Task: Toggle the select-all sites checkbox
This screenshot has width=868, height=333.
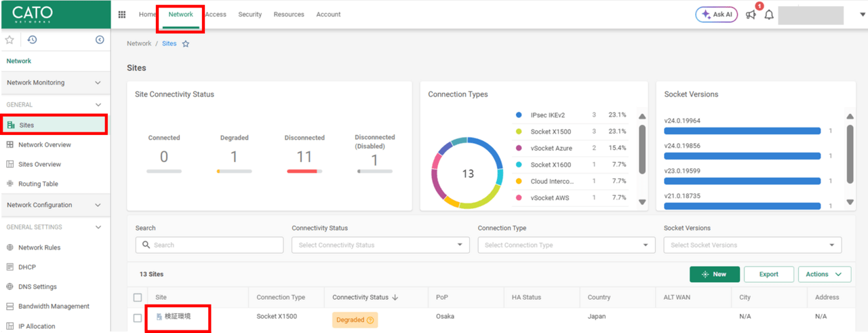Action: click(138, 297)
